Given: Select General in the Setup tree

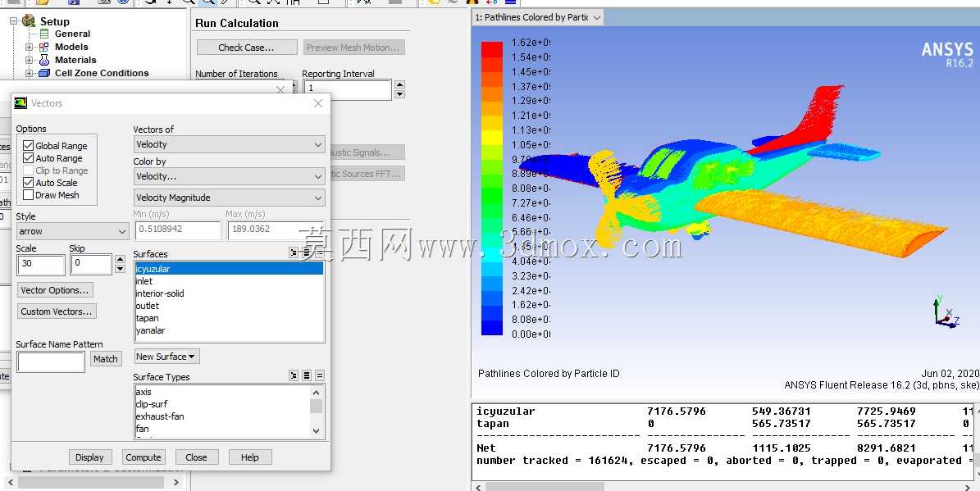Looking at the screenshot, I should (x=72, y=34).
